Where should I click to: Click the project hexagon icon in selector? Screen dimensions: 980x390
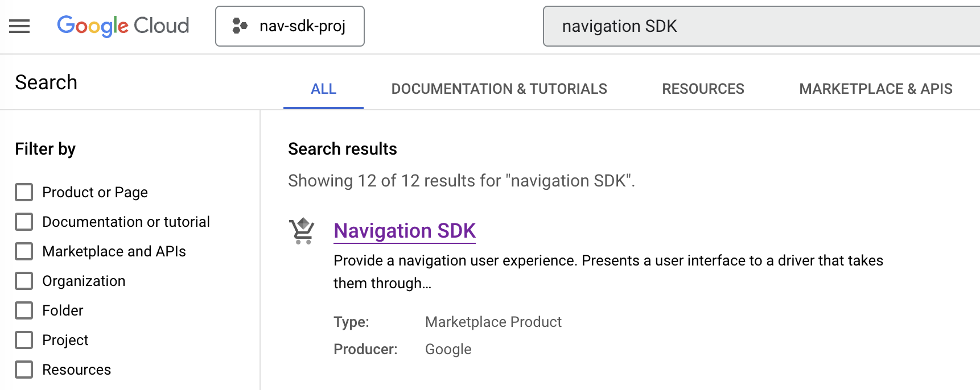(x=240, y=26)
